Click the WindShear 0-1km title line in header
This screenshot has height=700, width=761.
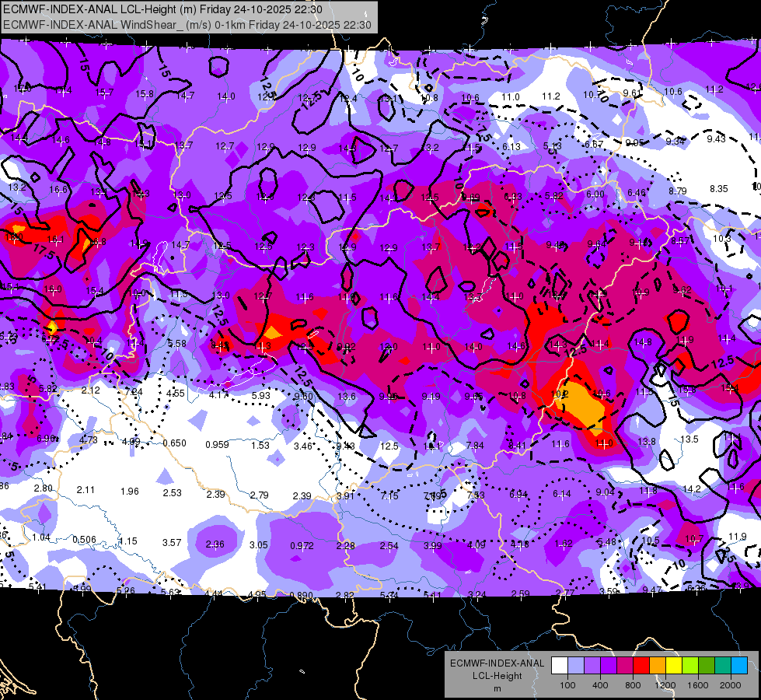point(187,25)
